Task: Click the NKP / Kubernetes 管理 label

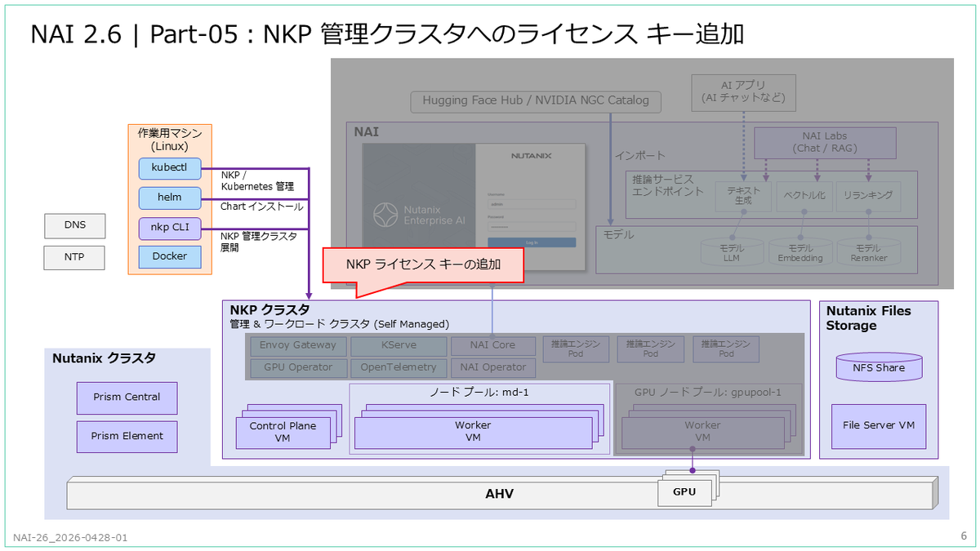Action: [256, 181]
